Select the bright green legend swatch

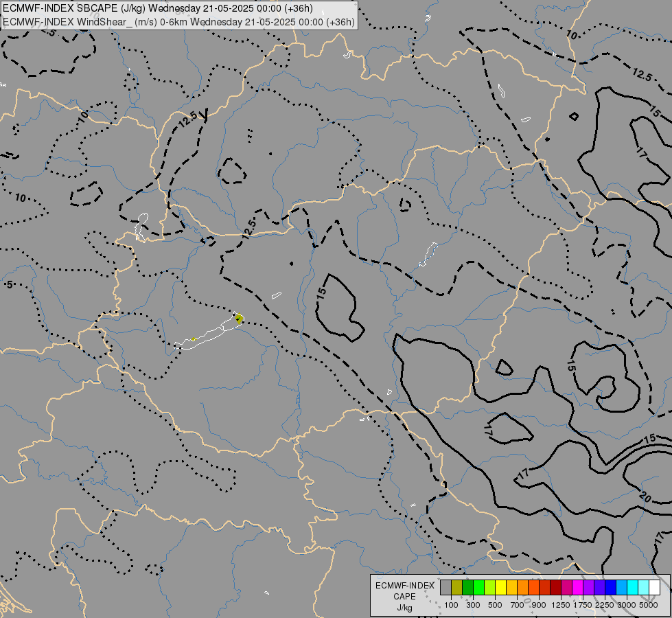point(478,587)
